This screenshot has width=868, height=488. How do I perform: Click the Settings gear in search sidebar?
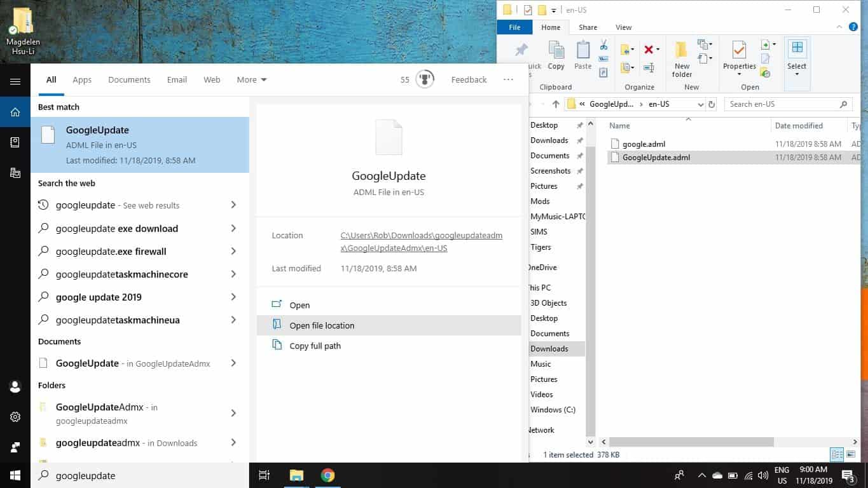pyautogui.click(x=15, y=417)
